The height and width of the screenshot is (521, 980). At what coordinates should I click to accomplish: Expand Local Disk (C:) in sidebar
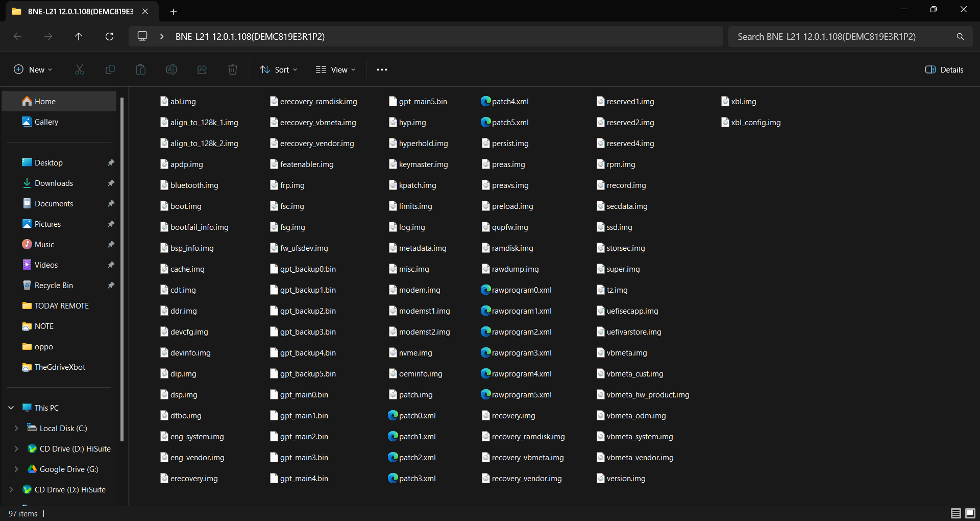[16, 428]
